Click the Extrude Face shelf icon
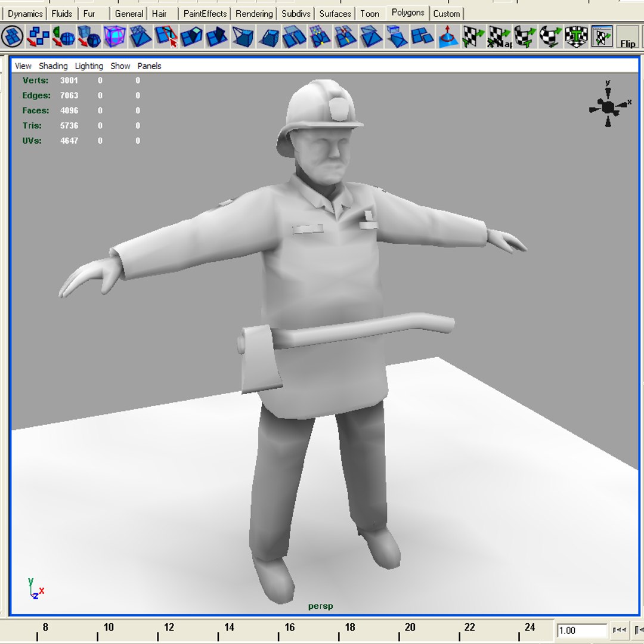 pos(191,36)
